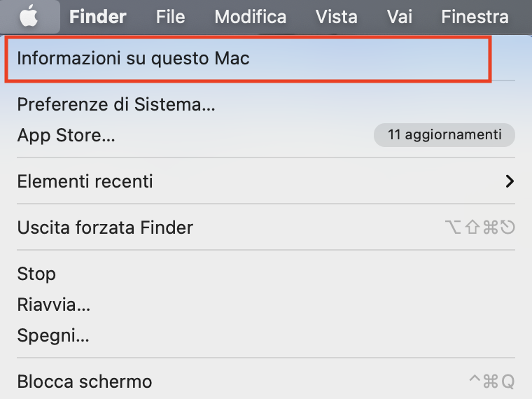The width and height of the screenshot is (532, 399).
Task: Choose Spegni… to shut down
Action: tap(266, 335)
